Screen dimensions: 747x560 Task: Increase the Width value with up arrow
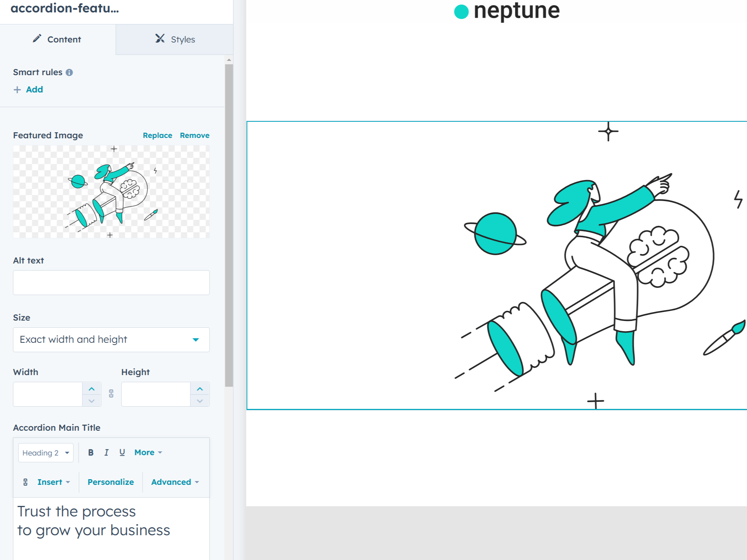pyautogui.click(x=92, y=389)
